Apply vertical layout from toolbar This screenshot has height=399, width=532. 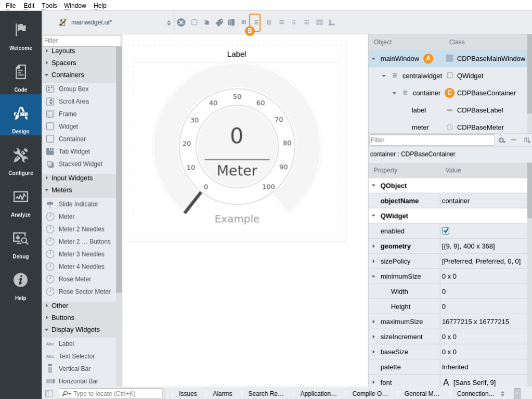tap(255, 22)
